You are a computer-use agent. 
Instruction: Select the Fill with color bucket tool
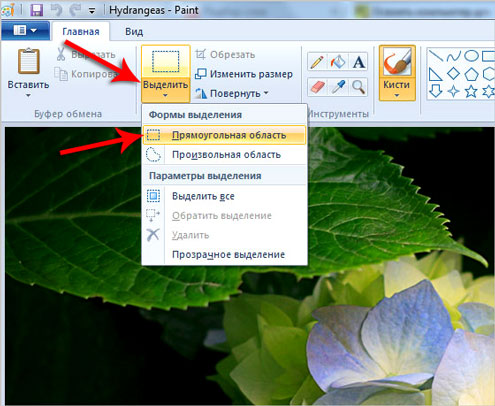(x=338, y=62)
